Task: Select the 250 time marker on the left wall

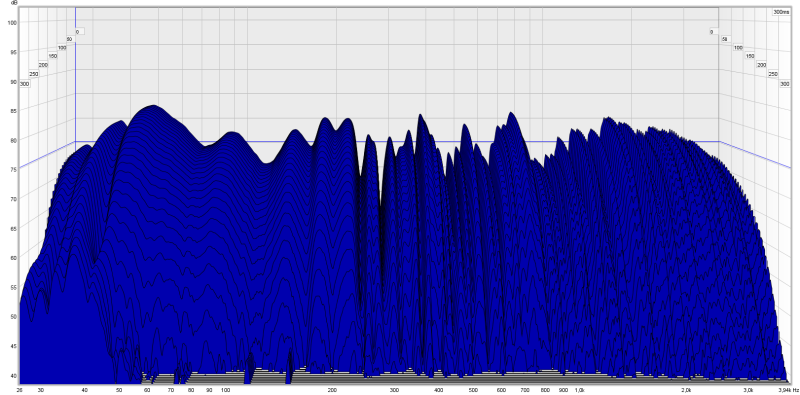Action: pyautogui.click(x=34, y=74)
